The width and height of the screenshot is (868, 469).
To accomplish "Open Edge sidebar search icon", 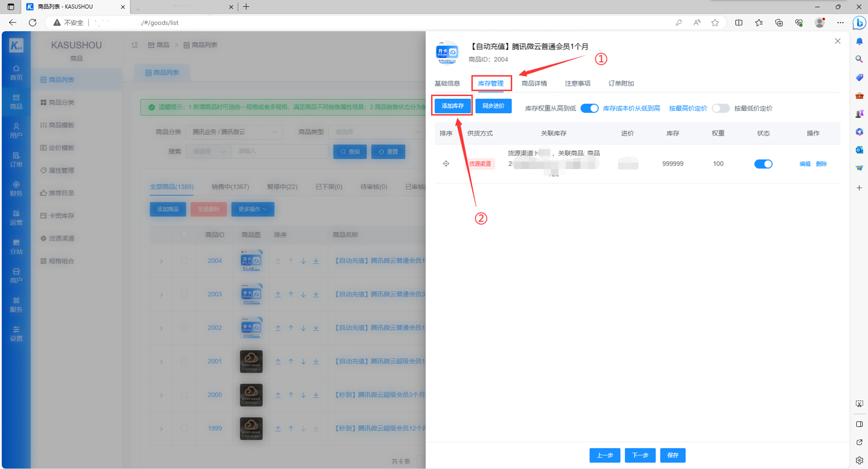I will click(x=859, y=59).
